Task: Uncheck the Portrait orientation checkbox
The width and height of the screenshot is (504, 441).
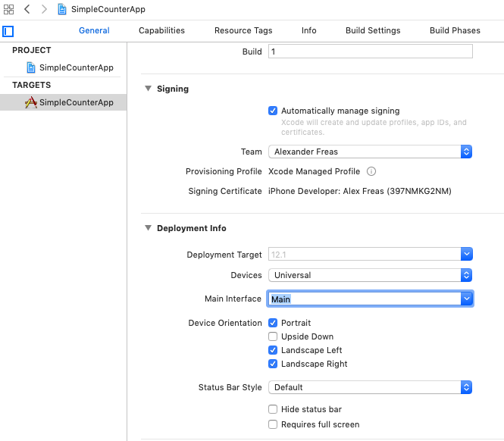Action: tap(273, 323)
